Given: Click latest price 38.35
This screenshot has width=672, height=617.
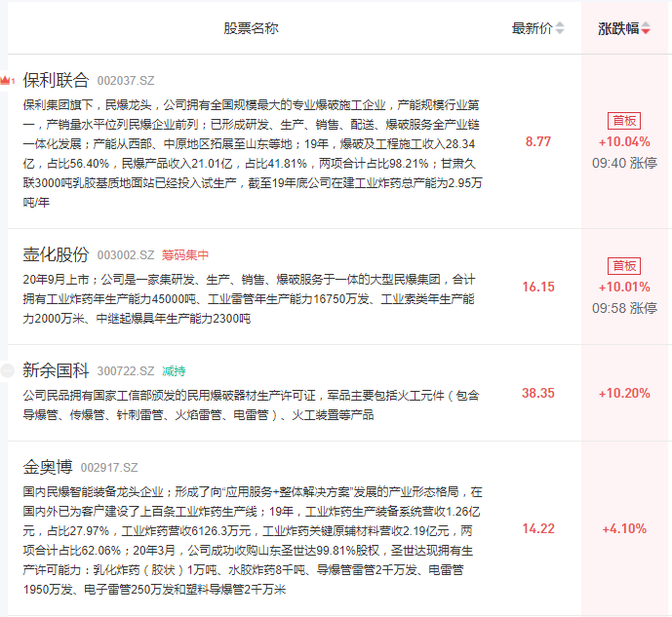Looking at the screenshot, I should tap(538, 393).
